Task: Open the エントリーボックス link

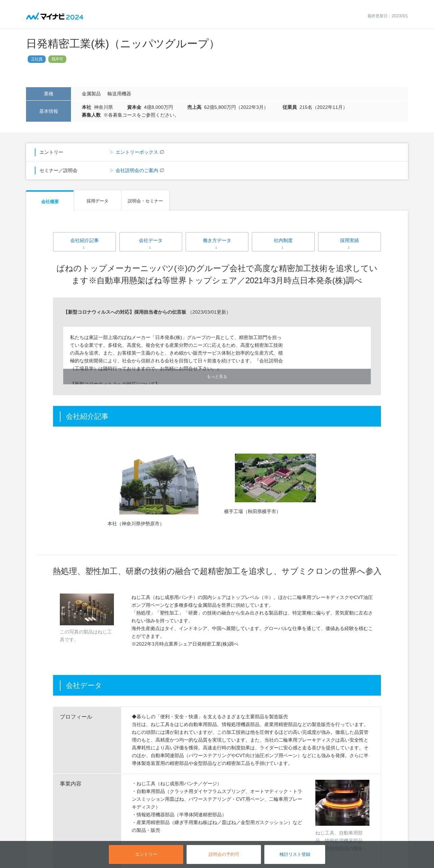Action: tap(137, 152)
